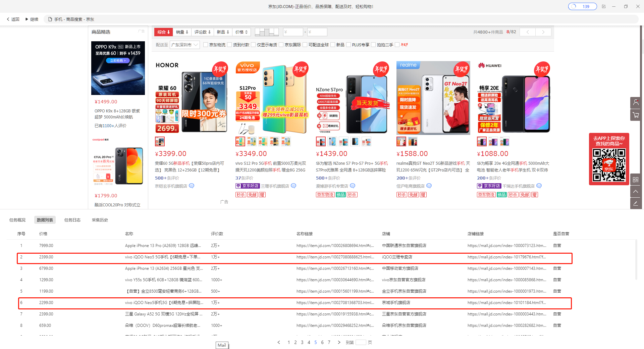Click next page chevron in data list pagination

click(339, 342)
